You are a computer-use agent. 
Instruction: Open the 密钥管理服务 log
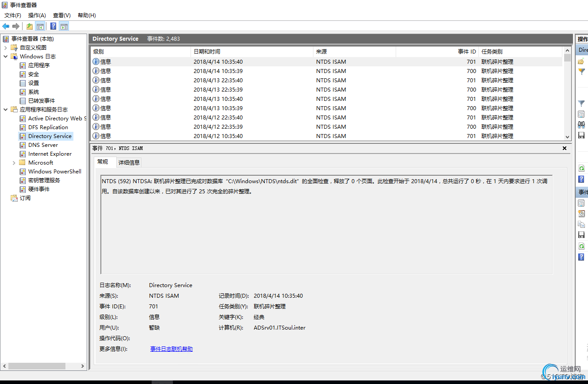(x=44, y=180)
